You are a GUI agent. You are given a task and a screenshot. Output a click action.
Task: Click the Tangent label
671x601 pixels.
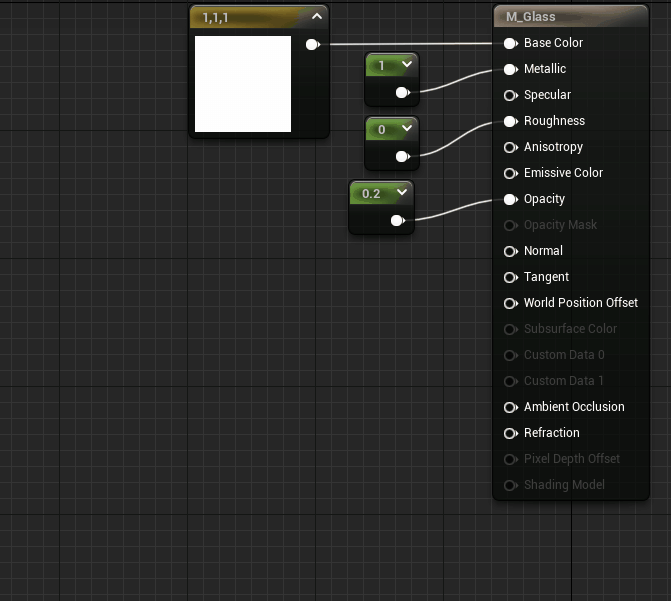(x=546, y=277)
